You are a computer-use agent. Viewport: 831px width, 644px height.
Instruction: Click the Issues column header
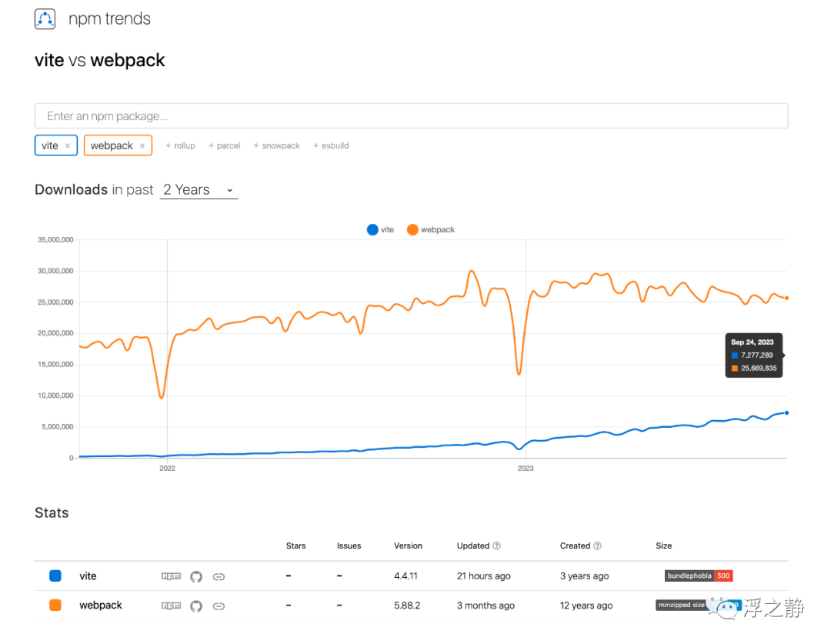click(349, 546)
